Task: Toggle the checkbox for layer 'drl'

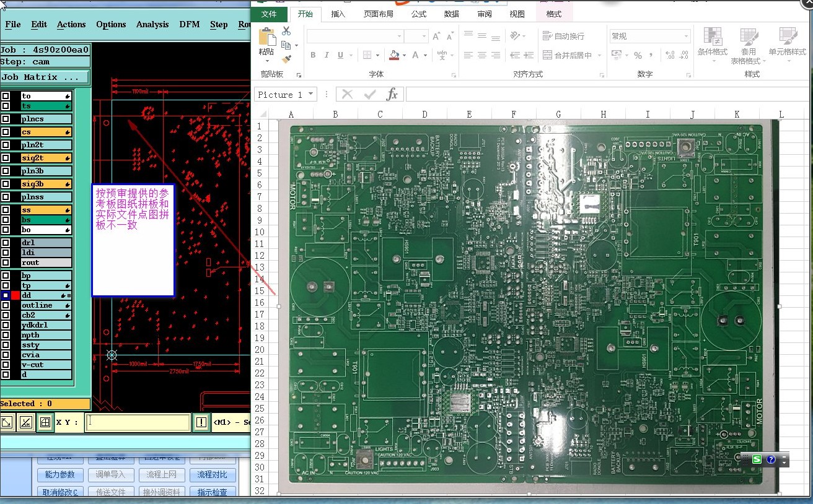Action: (x=5, y=243)
